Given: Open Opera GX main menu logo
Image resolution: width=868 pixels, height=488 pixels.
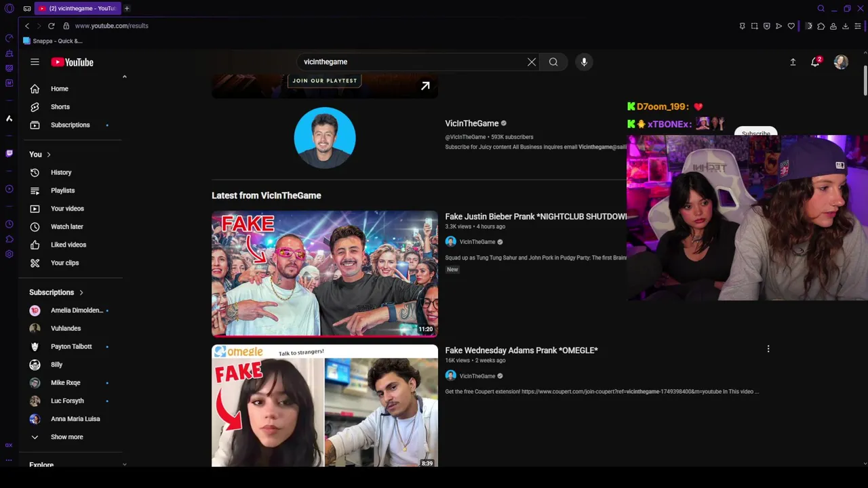Looking at the screenshot, I should (x=9, y=8).
